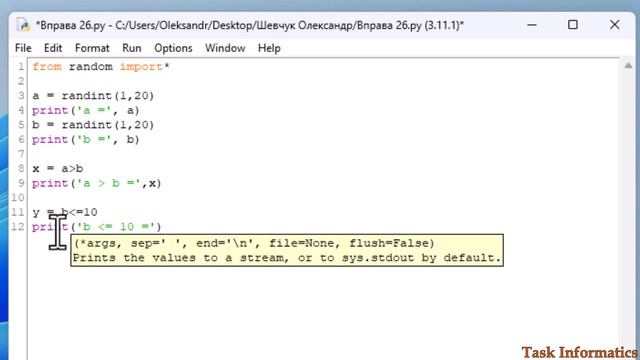Screen dimensions: 640x360
Task: Open the Options menu
Action: coord(173,48)
